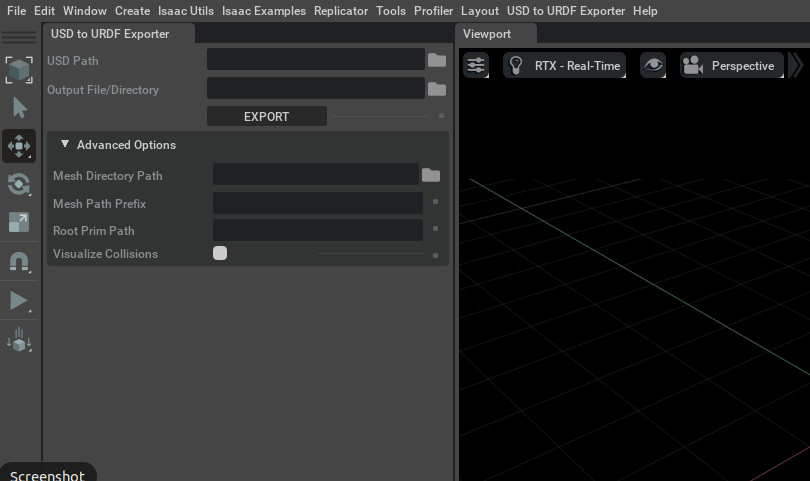
Task: Expand the viewport toolbar overflow chevron
Action: point(797,66)
